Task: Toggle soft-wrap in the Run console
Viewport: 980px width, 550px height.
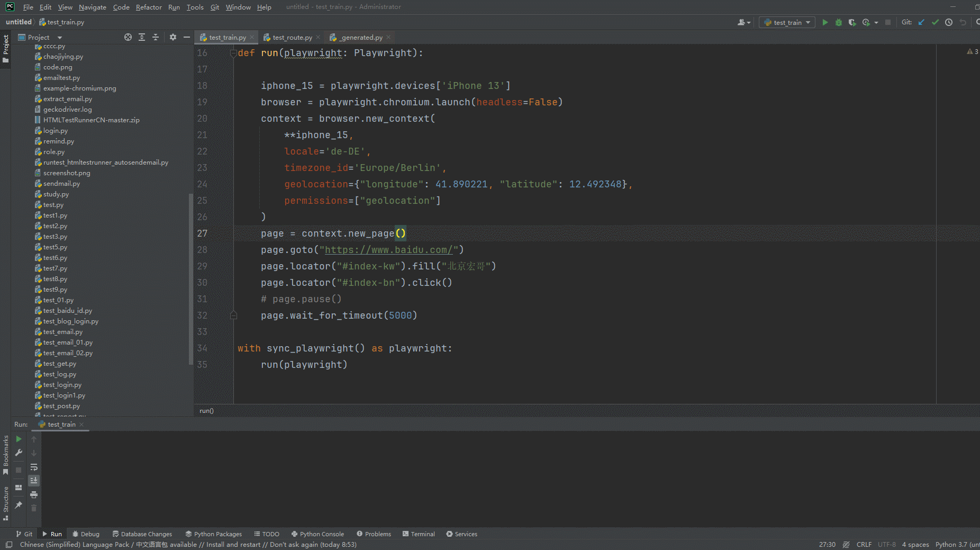Action: tap(34, 467)
